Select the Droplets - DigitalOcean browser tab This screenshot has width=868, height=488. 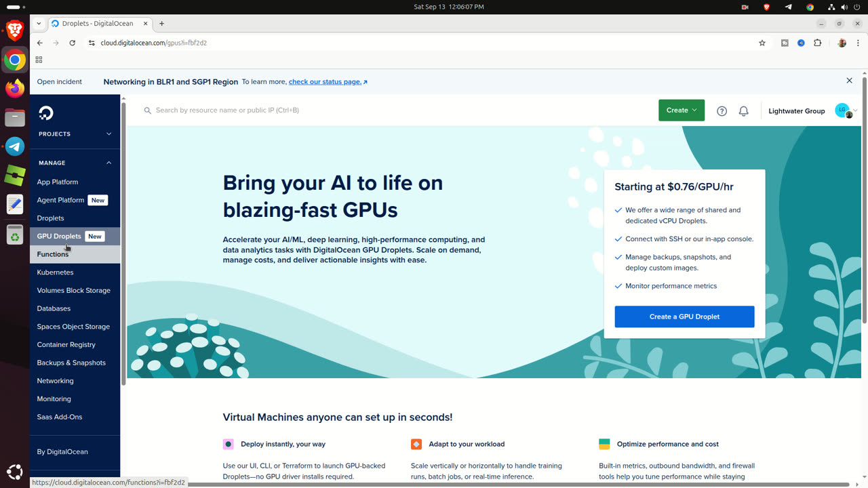100,24
